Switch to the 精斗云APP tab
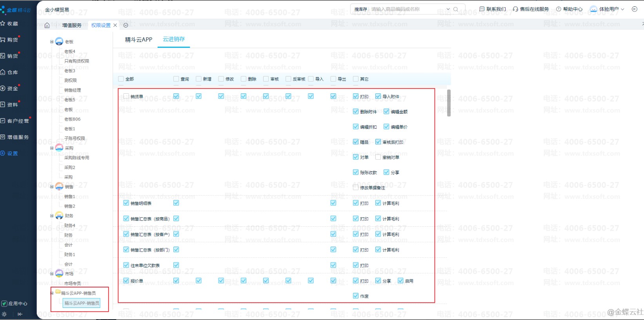The height and width of the screenshot is (320, 644). coord(138,40)
